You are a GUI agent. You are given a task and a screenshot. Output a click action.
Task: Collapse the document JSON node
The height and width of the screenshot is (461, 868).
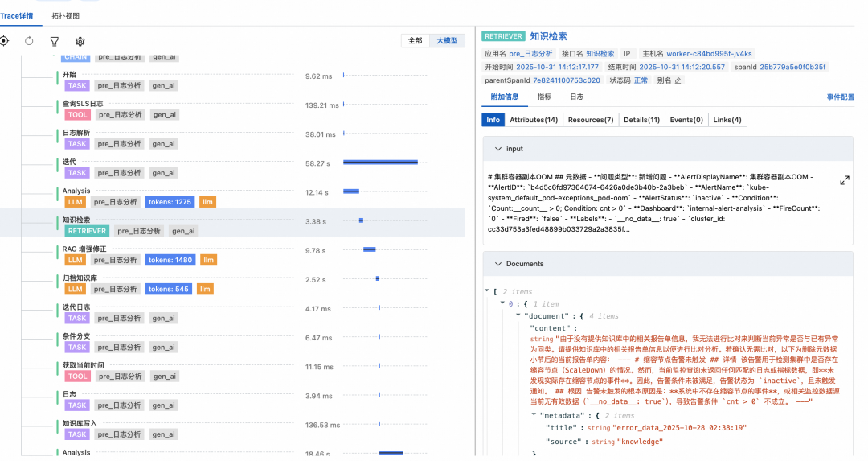pos(517,315)
